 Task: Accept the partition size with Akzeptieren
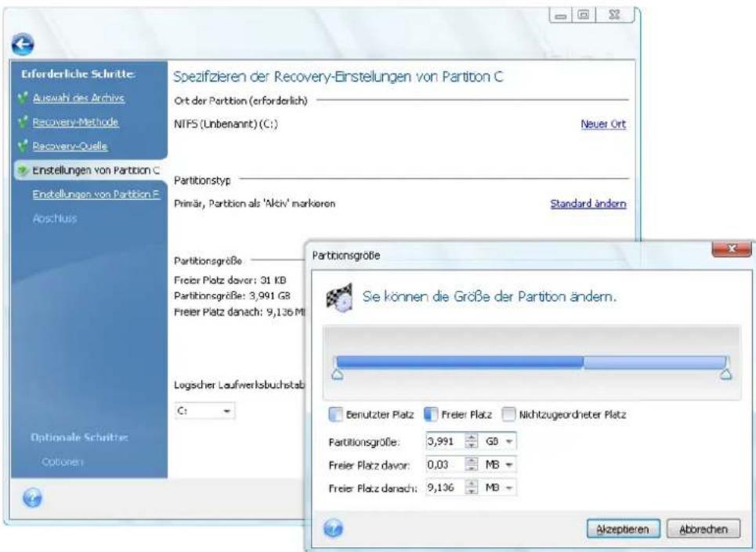coord(623,528)
